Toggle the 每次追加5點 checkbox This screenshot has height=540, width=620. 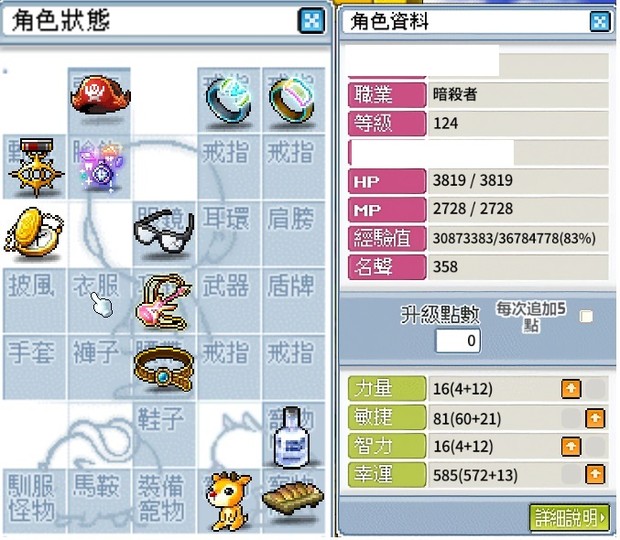586,316
